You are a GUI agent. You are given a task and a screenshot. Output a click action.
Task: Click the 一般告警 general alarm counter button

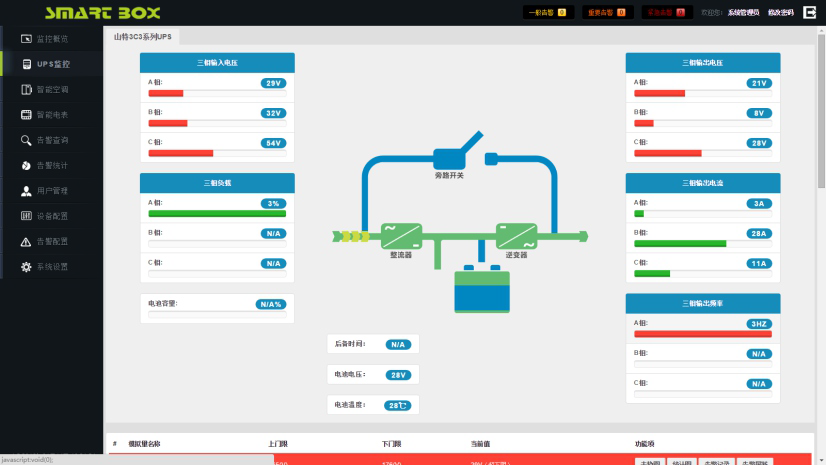point(548,13)
